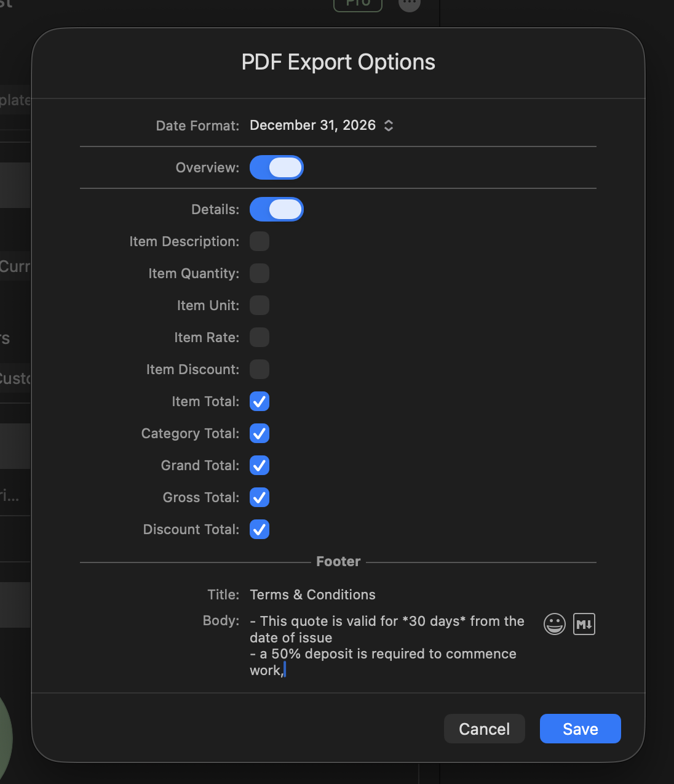This screenshot has width=674, height=784.
Task: Click the "Date Format:" label
Action: tap(197, 126)
